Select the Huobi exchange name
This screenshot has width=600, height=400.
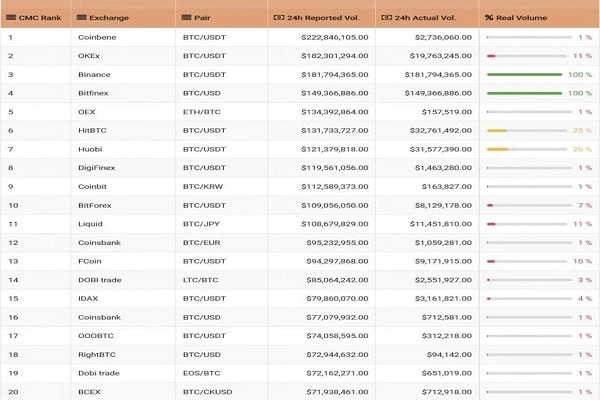point(90,149)
